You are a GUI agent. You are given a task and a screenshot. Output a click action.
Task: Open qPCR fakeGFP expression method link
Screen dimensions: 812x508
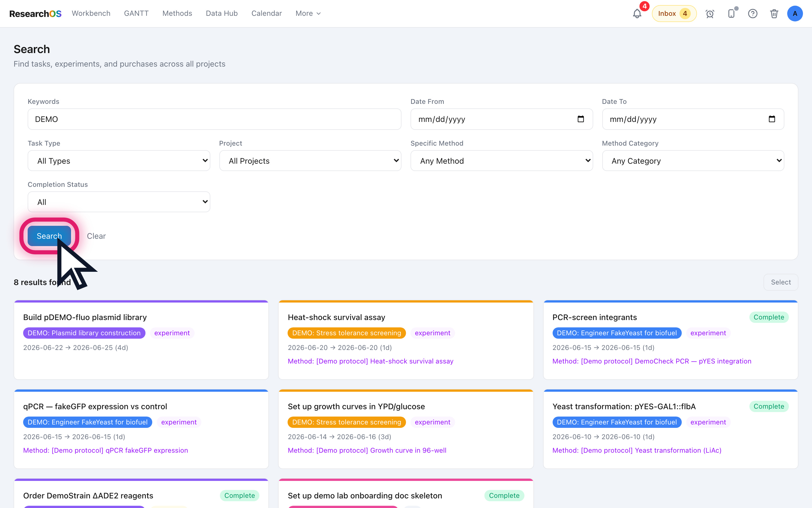click(x=105, y=450)
